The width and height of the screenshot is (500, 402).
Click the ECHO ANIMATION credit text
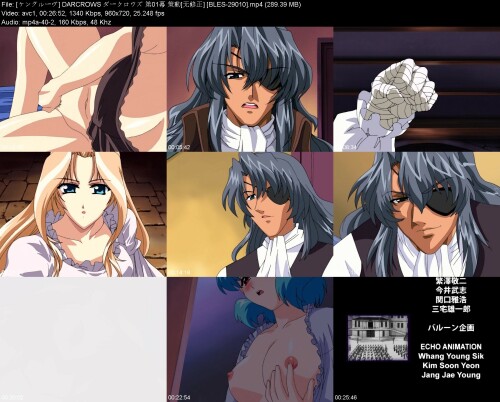[x=451, y=347]
